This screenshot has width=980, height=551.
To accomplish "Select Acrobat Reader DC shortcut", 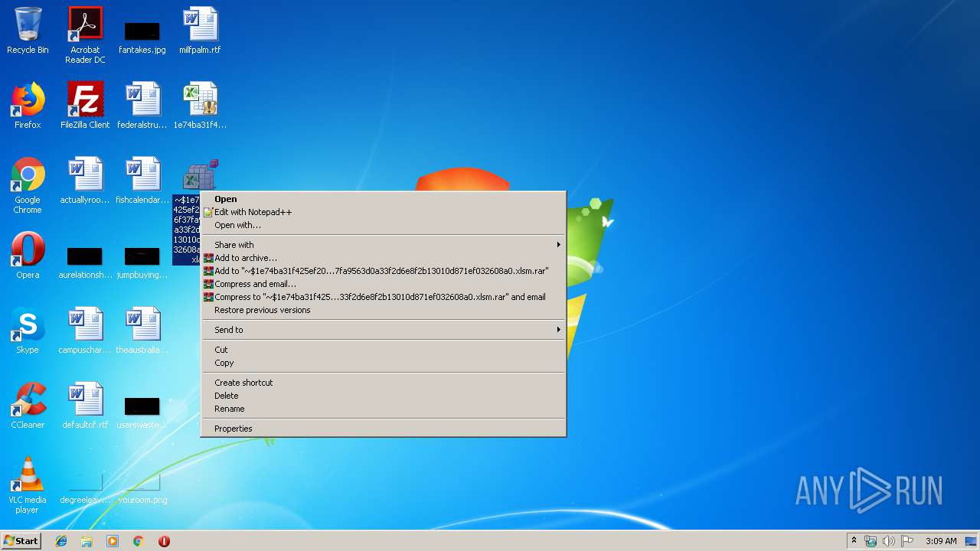I will click(x=85, y=35).
